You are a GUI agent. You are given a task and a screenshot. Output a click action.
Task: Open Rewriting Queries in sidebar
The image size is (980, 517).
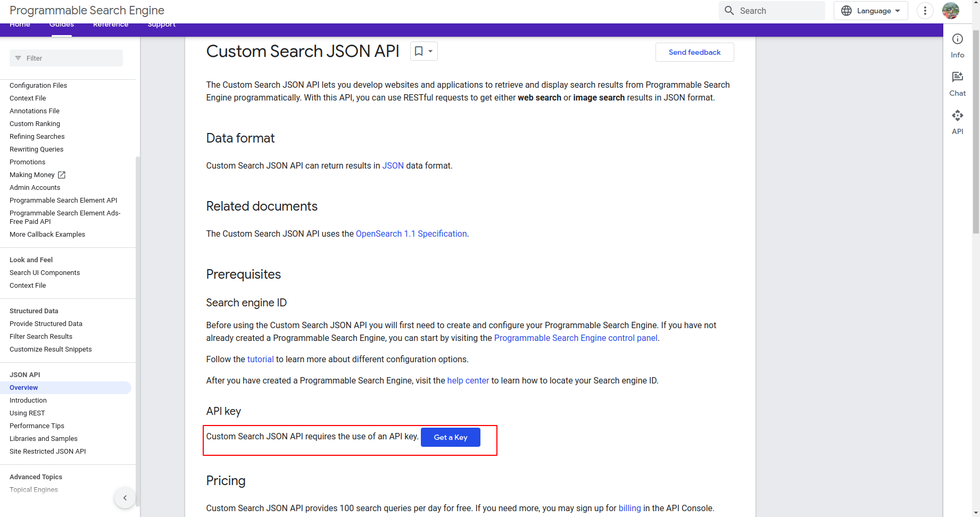(x=36, y=149)
